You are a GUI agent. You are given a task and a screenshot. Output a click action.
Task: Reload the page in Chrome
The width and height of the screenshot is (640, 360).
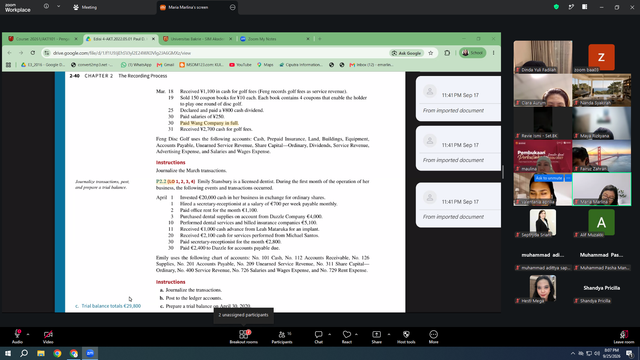pyautogui.click(x=33, y=53)
